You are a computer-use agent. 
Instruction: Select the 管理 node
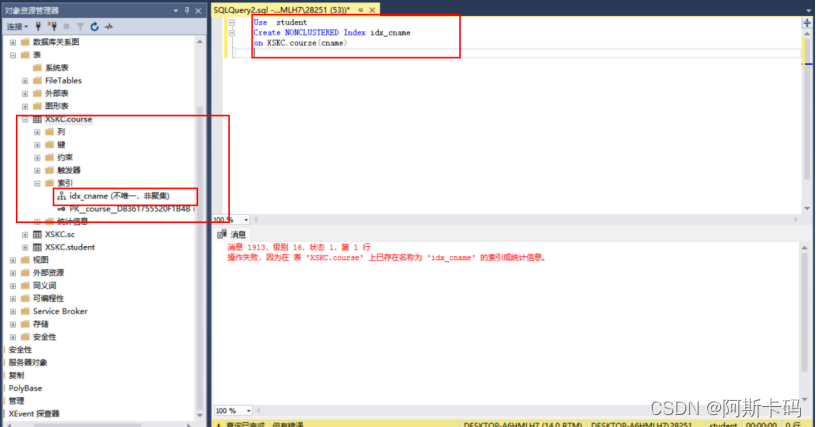tap(16, 401)
